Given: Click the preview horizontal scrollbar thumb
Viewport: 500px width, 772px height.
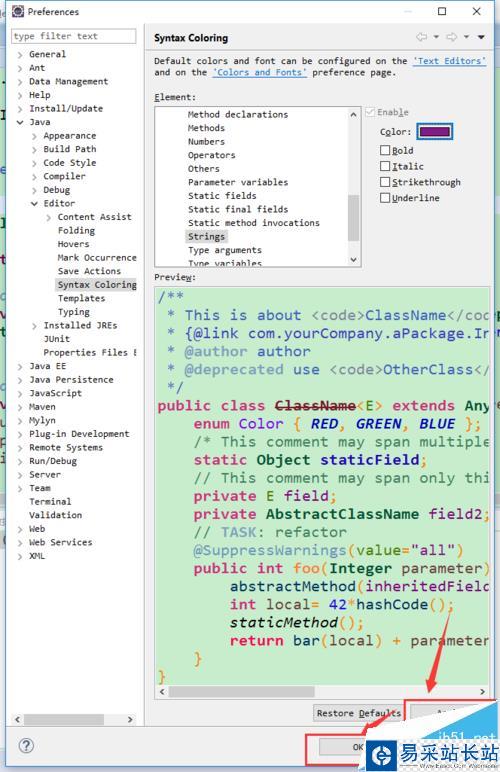Looking at the screenshot, I should pos(242,691).
